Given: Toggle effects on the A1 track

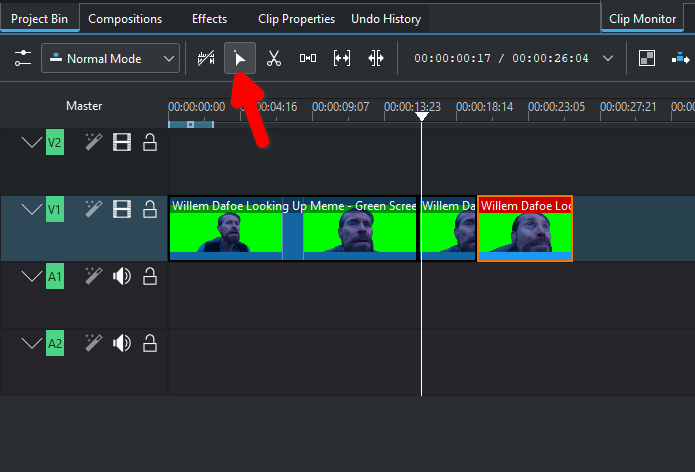Looking at the screenshot, I should click(x=94, y=276).
